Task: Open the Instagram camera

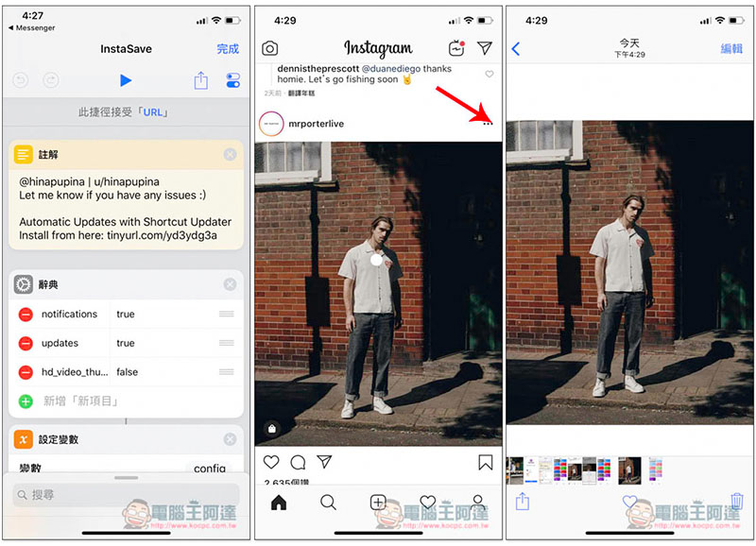Action: (270, 48)
